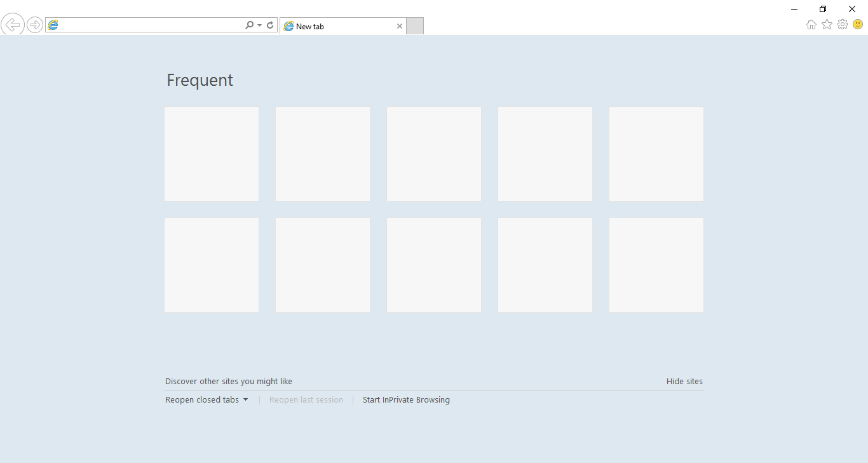Go back using the Back arrow button
Viewport: 868px width, 463px height.
pyautogui.click(x=13, y=25)
